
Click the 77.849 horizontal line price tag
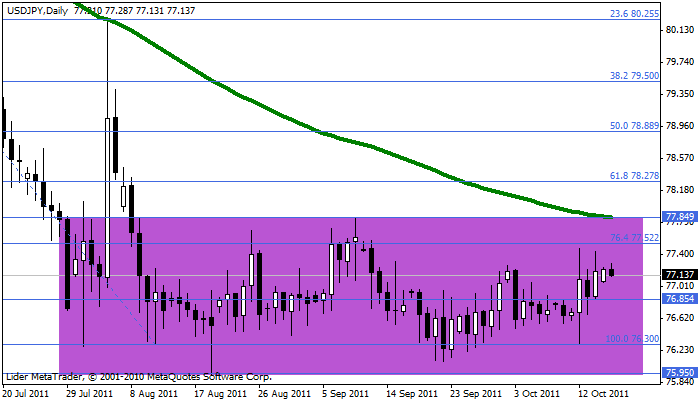pos(679,217)
